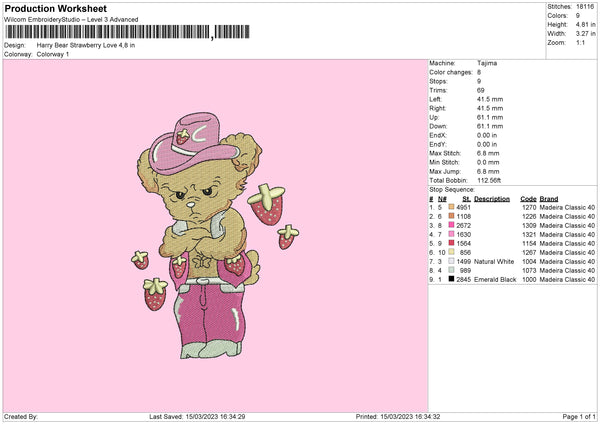Viewport: 600px width, 424px height.
Task: Click the red swatch in stop row 5
Action: coord(451,243)
